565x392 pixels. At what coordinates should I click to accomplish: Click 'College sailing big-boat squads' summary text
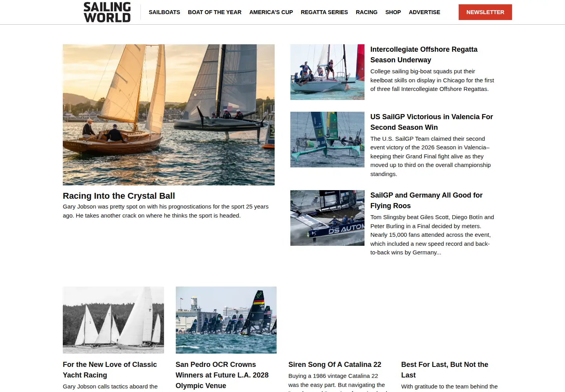point(432,80)
